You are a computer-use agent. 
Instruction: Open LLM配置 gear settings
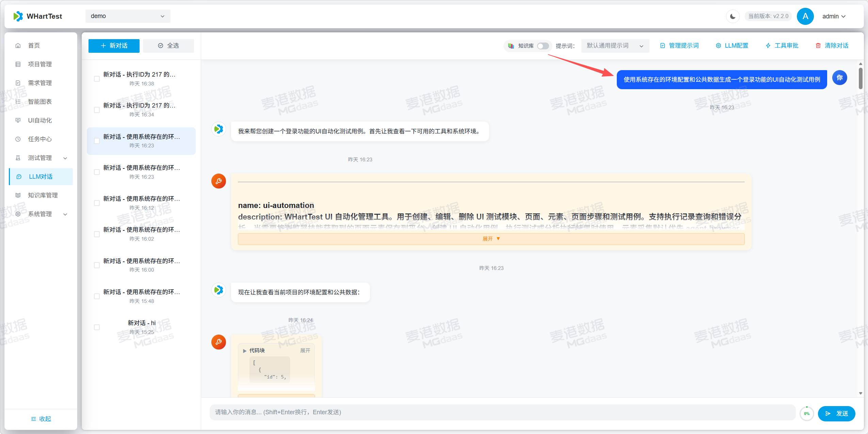click(732, 46)
